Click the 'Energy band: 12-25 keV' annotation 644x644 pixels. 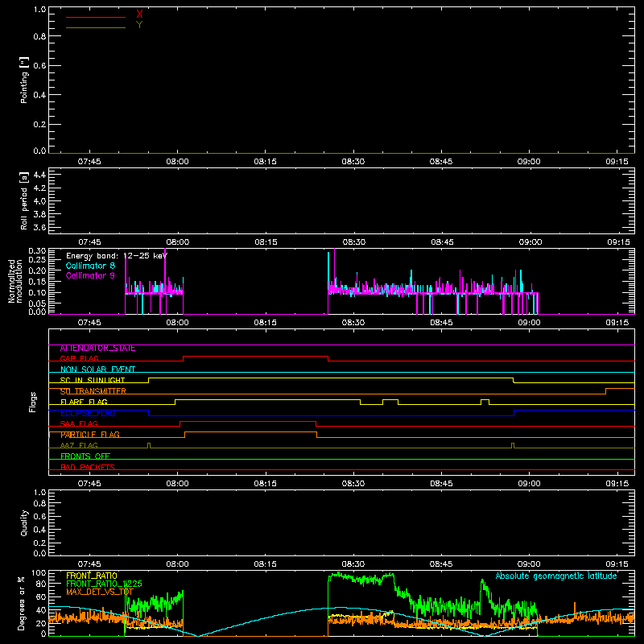click(117, 256)
